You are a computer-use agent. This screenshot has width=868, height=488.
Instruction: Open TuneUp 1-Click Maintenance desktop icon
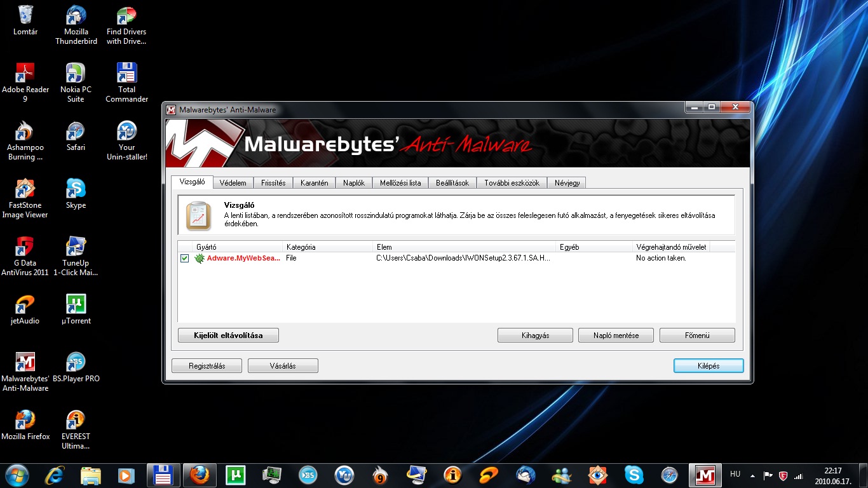pyautogui.click(x=76, y=256)
